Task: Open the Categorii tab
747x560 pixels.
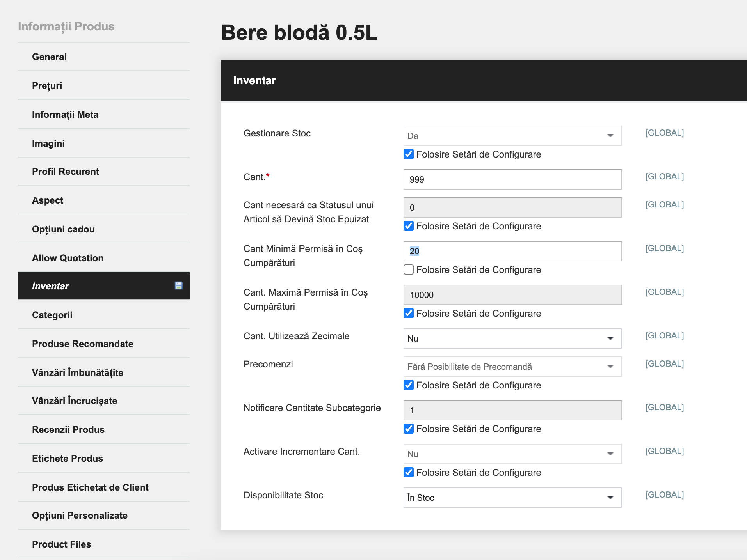Action: (104, 315)
